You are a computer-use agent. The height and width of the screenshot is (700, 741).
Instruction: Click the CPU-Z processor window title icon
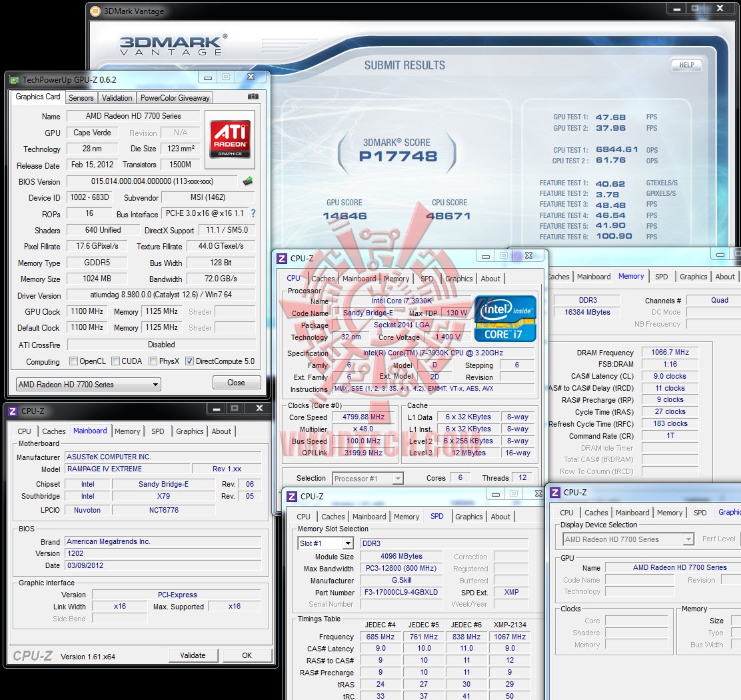[282, 259]
